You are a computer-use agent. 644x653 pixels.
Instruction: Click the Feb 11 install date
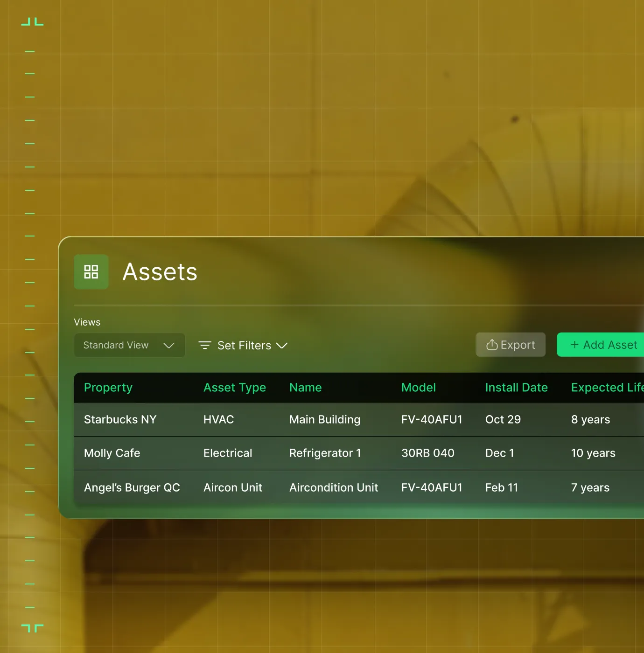pyautogui.click(x=502, y=487)
